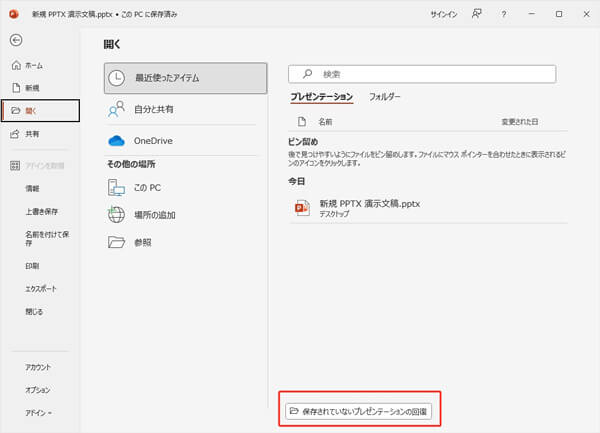Open アカウント page

pyautogui.click(x=38, y=367)
